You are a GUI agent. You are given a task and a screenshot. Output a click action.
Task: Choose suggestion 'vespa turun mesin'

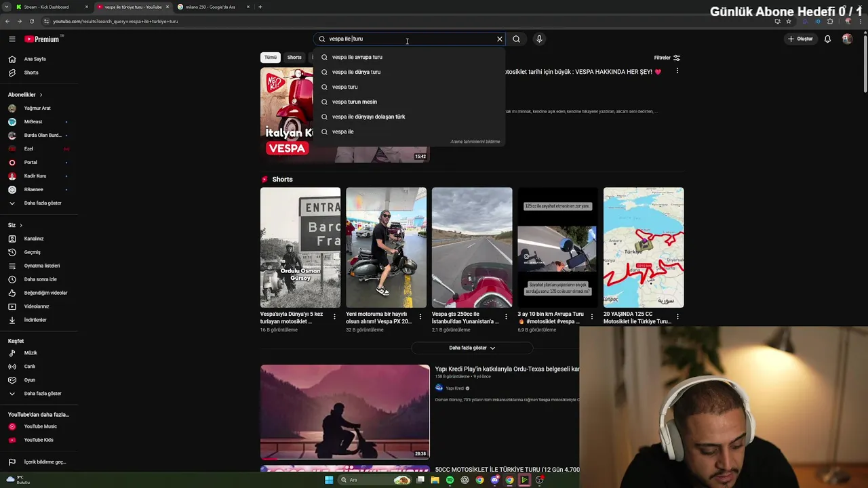409,102
